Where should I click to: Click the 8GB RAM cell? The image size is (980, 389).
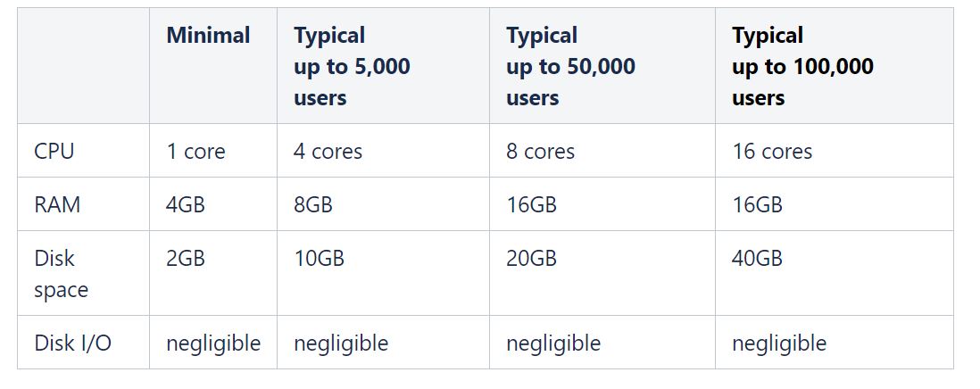point(313,205)
